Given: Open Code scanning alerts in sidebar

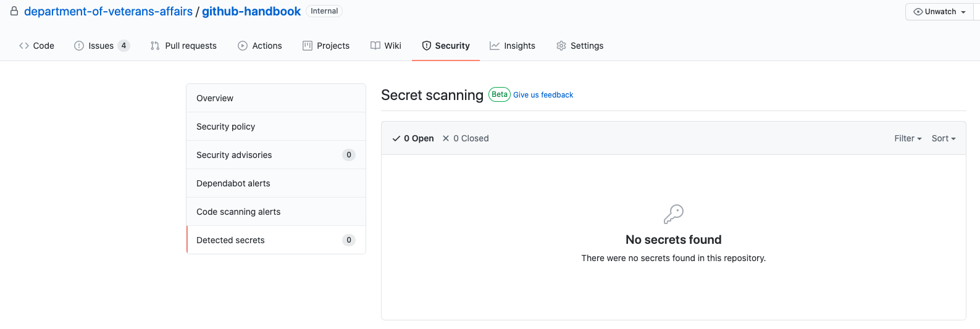Looking at the screenshot, I should 276,212.
